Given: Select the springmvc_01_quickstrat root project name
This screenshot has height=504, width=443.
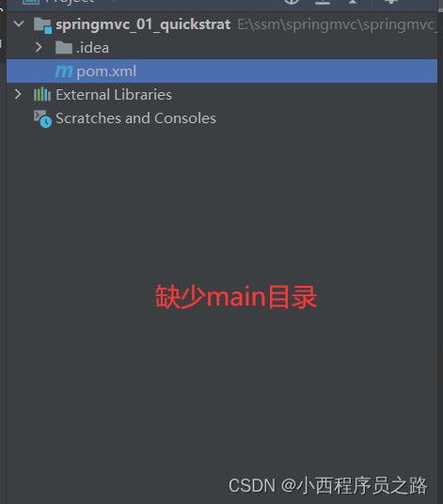Looking at the screenshot, I should (x=143, y=24).
